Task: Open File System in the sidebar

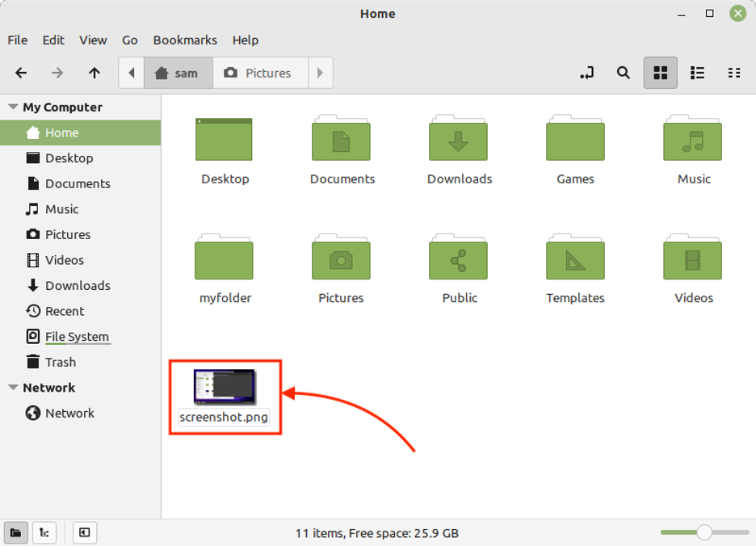Action: tap(81, 337)
